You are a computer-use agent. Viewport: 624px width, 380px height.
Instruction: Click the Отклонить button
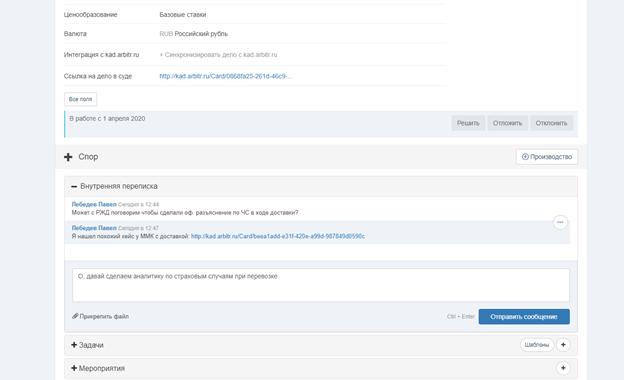click(x=551, y=123)
